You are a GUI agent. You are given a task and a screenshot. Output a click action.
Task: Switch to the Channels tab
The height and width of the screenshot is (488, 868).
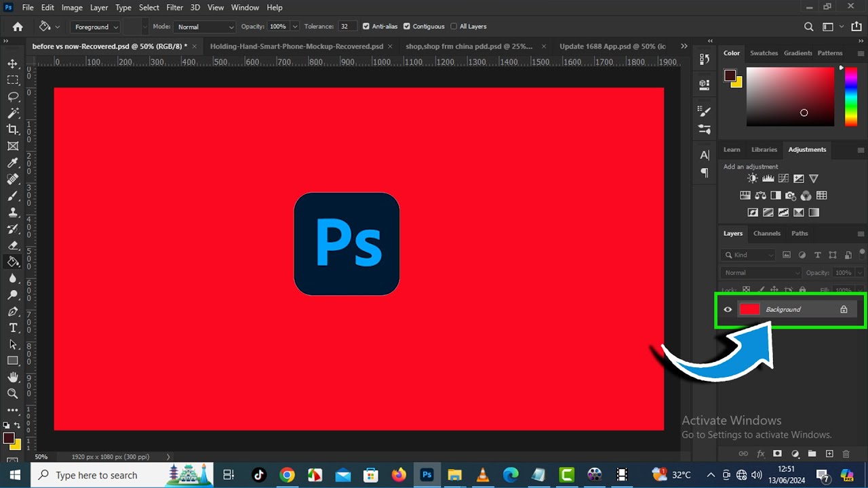tap(767, 233)
